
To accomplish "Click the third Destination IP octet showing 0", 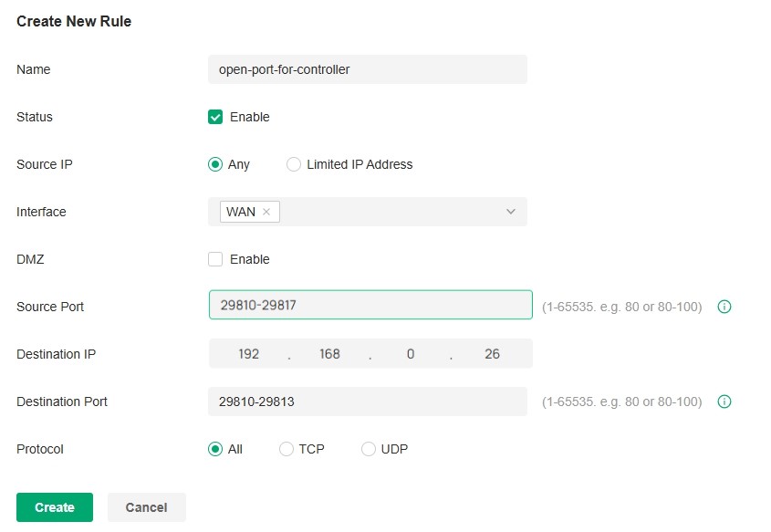I will pos(411,353).
